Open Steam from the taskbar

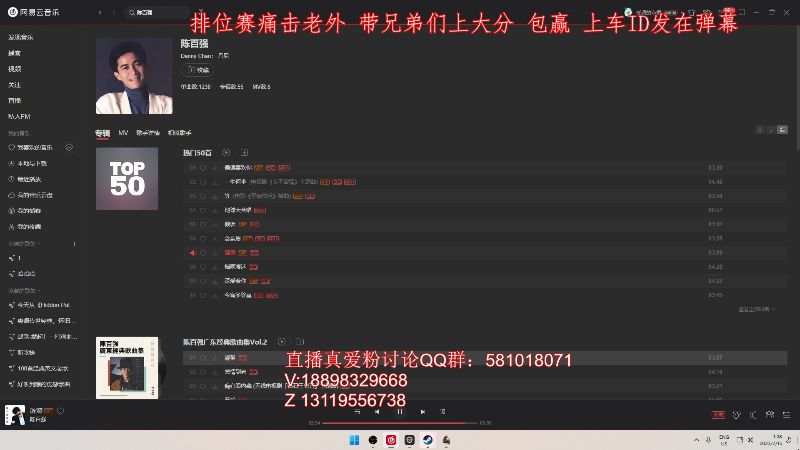click(428, 440)
